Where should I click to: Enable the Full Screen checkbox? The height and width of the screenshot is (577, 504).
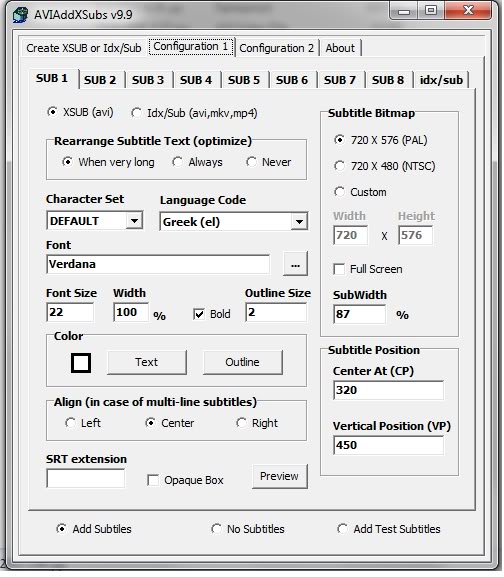(368, 269)
